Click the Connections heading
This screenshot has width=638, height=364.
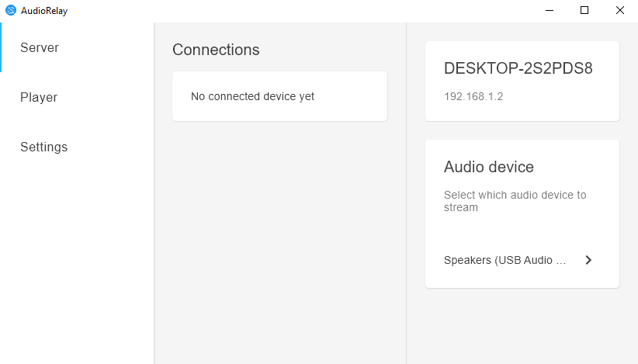click(x=216, y=50)
